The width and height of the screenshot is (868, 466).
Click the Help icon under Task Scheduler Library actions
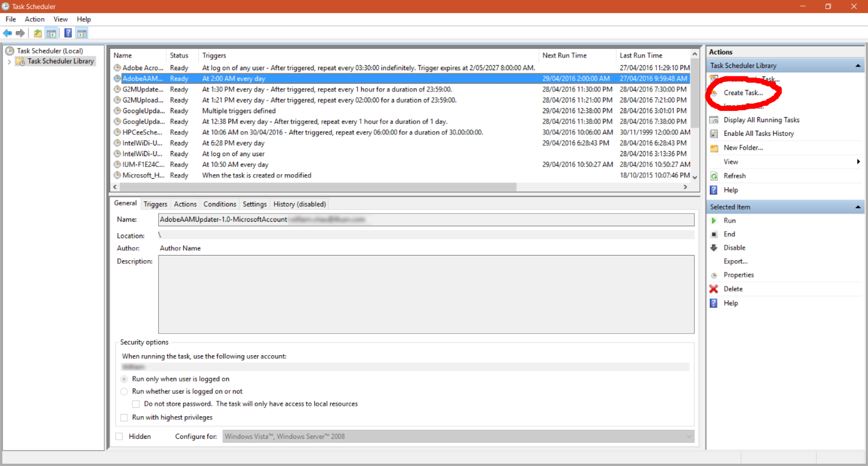point(714,190)
